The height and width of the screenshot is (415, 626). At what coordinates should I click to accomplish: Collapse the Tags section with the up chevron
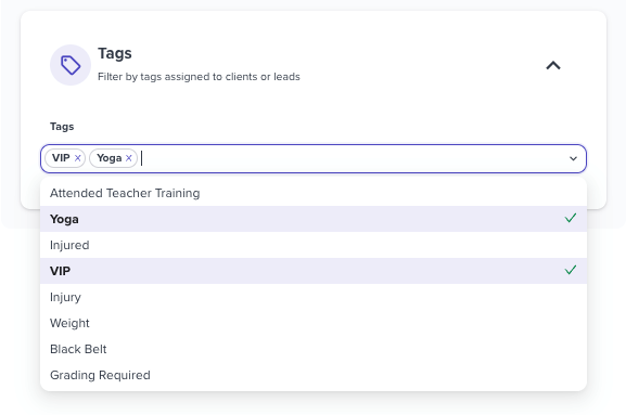tap(553, 65)
